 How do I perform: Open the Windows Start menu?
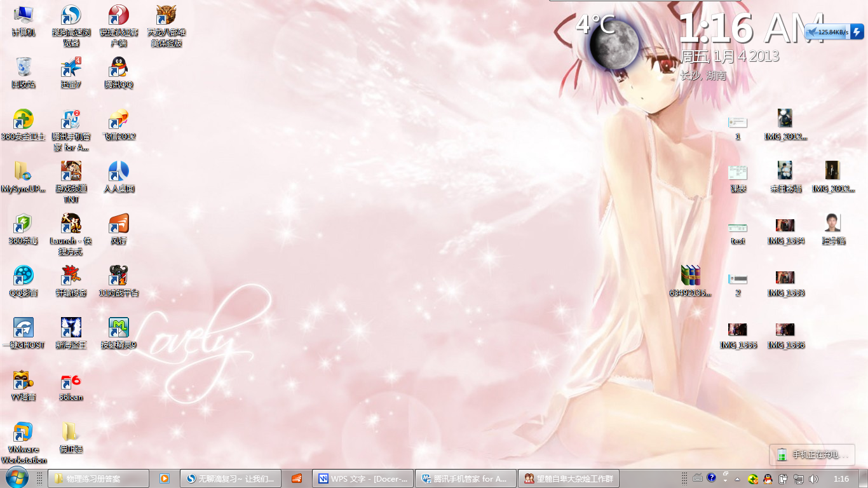[17, 478]
